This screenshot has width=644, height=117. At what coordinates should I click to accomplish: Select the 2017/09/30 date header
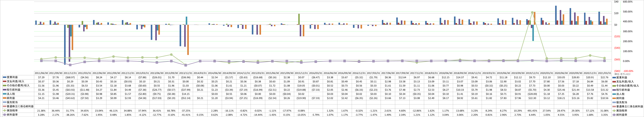402,73
